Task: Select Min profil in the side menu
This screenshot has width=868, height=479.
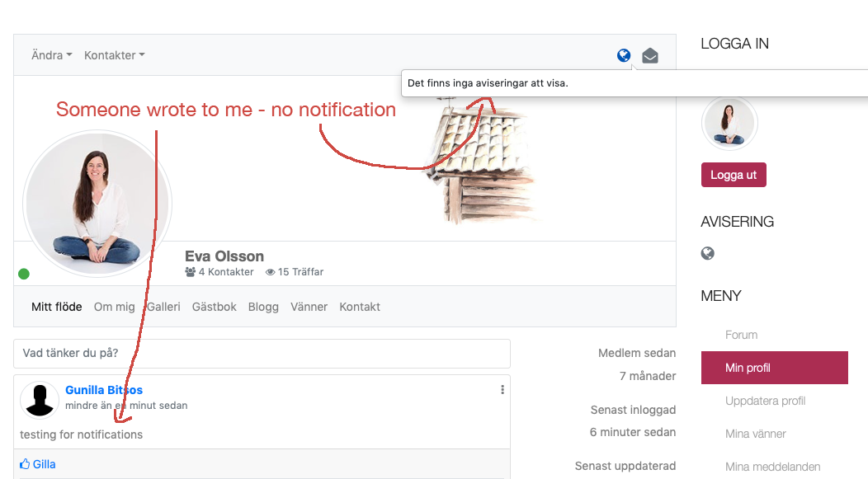Action: point(775,368)
